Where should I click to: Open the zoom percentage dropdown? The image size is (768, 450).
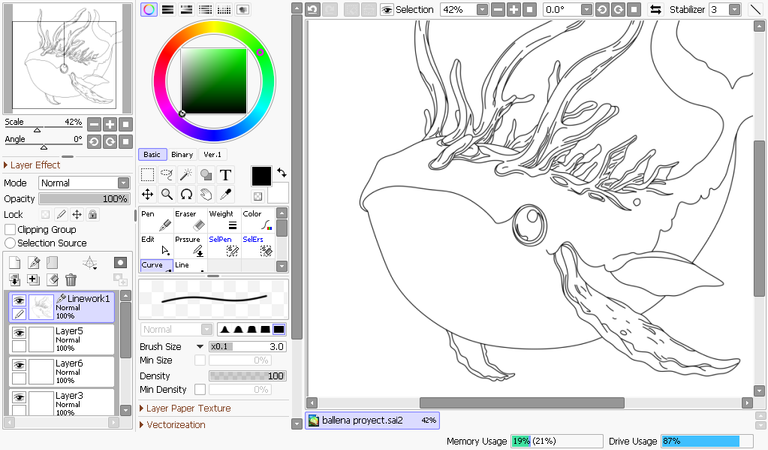pyautogui.click(x=482, y=9)
